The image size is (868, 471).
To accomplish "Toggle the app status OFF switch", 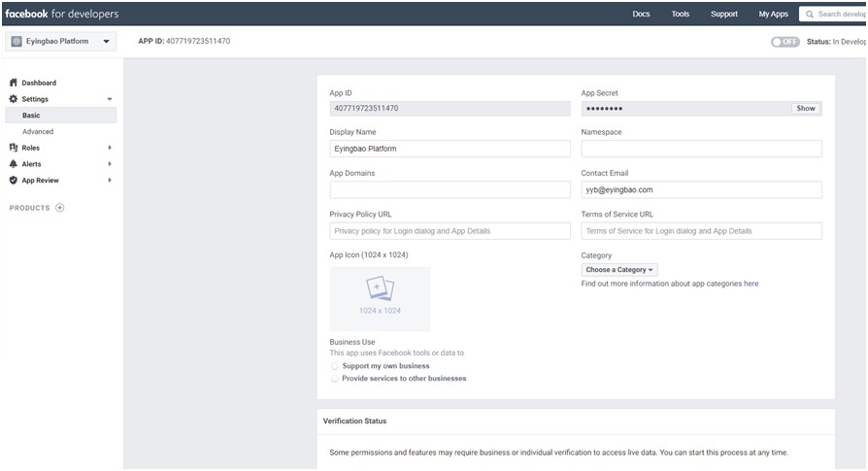I will pos(785,42).
